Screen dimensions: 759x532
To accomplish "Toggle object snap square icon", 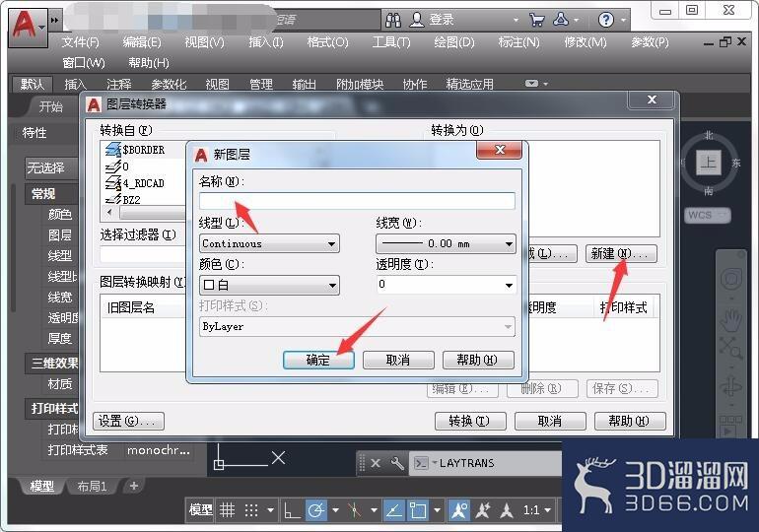I will click(x=418, y=510).
